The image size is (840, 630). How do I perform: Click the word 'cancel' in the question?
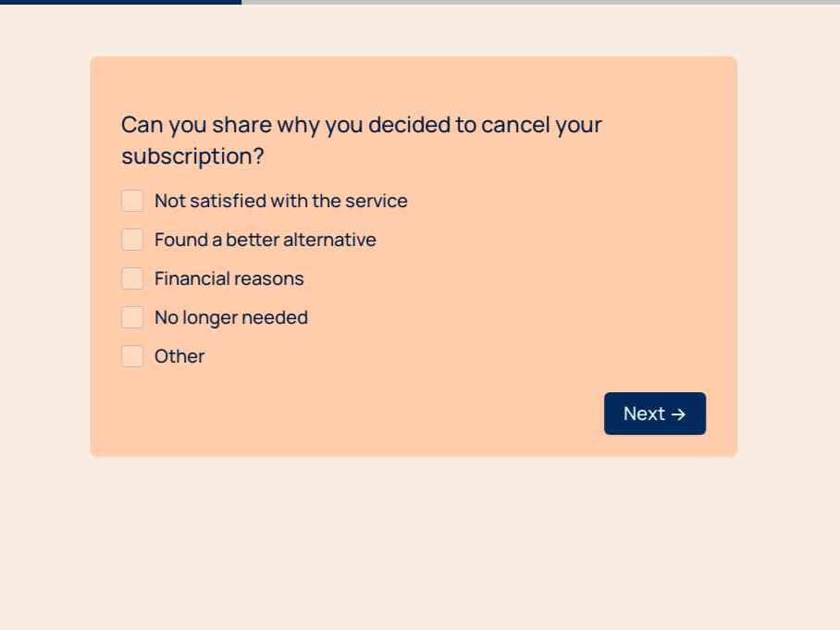(x=515, y=125)
